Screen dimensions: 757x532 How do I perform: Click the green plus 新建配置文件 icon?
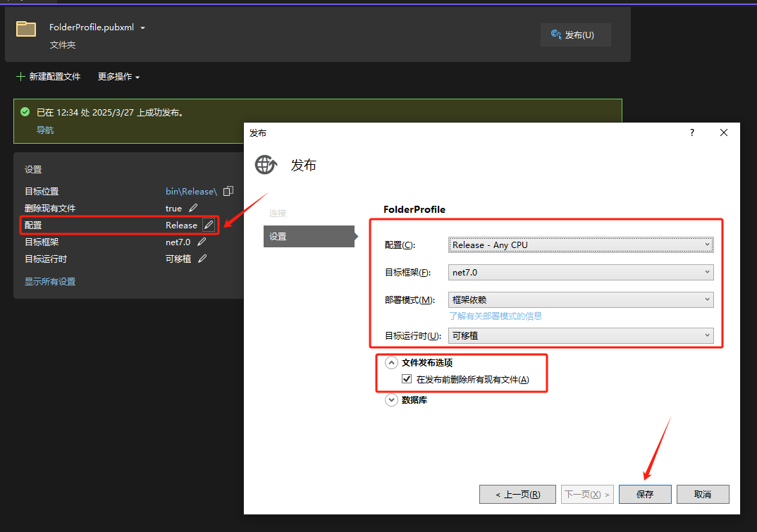(20, 76)
